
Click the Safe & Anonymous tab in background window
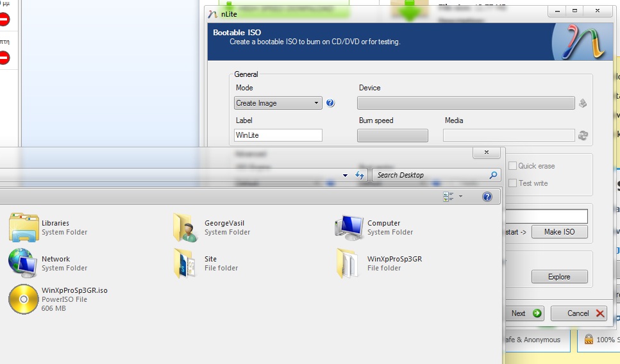[538, 340]
